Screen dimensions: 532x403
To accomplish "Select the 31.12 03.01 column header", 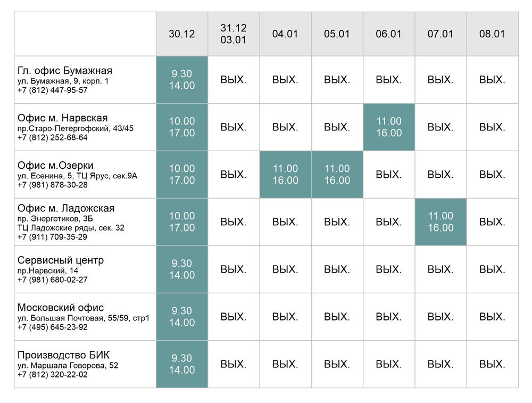I will pyautogui.click(x=234, y=34).
